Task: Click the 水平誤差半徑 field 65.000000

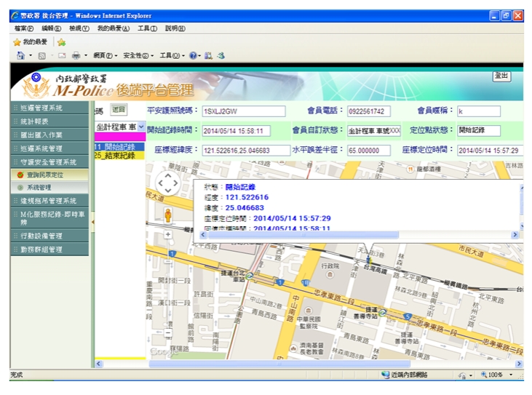Action: (x=369, y=151)
